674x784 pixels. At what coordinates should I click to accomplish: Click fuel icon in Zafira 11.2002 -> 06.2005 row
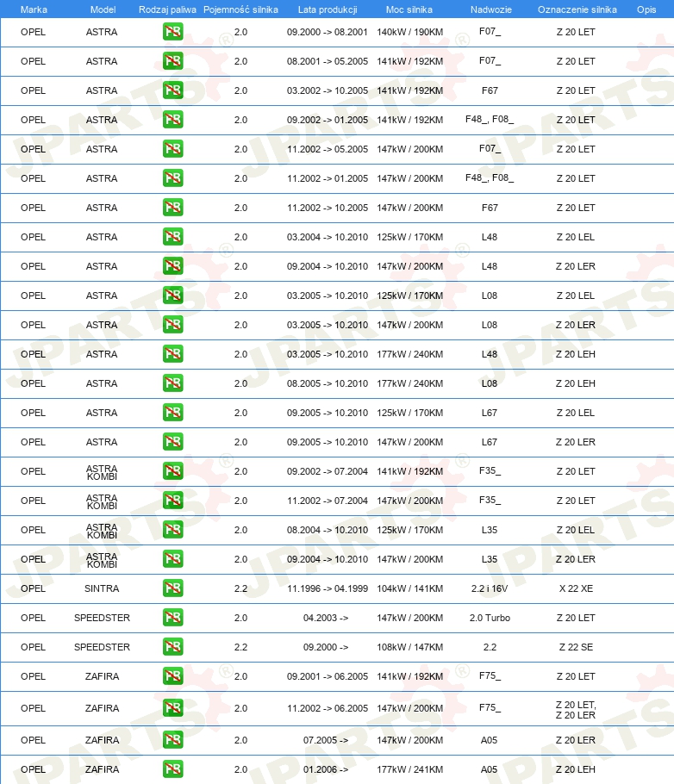(x=172, y=708)
